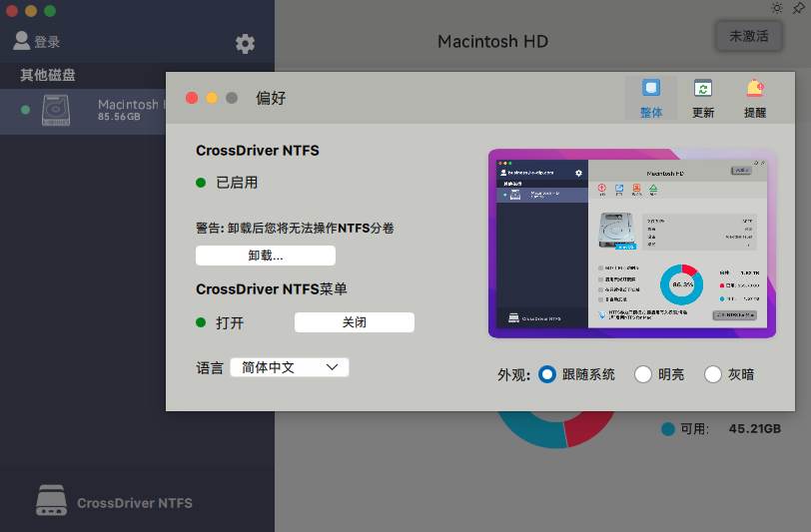Click the app preview thumbnail image
This screenshot has height=532, width=811.
(631, 244)
